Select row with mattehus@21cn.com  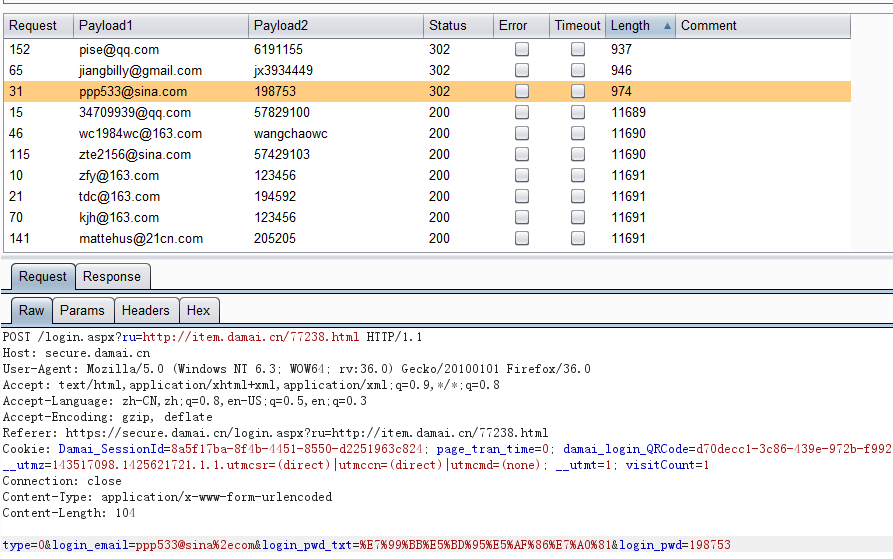pos(427,239)
